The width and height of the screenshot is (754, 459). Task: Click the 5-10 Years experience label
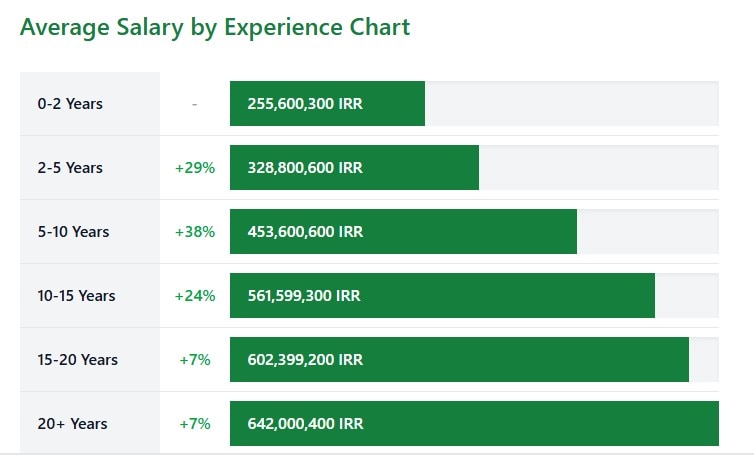pyautogui.click(x=73, y=232)
